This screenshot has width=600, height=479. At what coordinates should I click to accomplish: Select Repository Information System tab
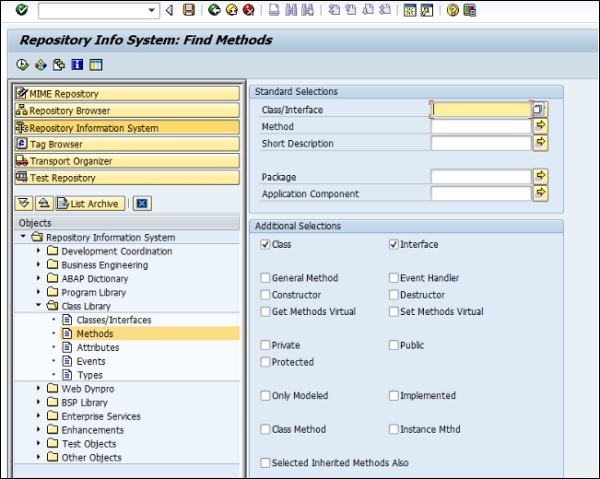click(x=127, y=127)
